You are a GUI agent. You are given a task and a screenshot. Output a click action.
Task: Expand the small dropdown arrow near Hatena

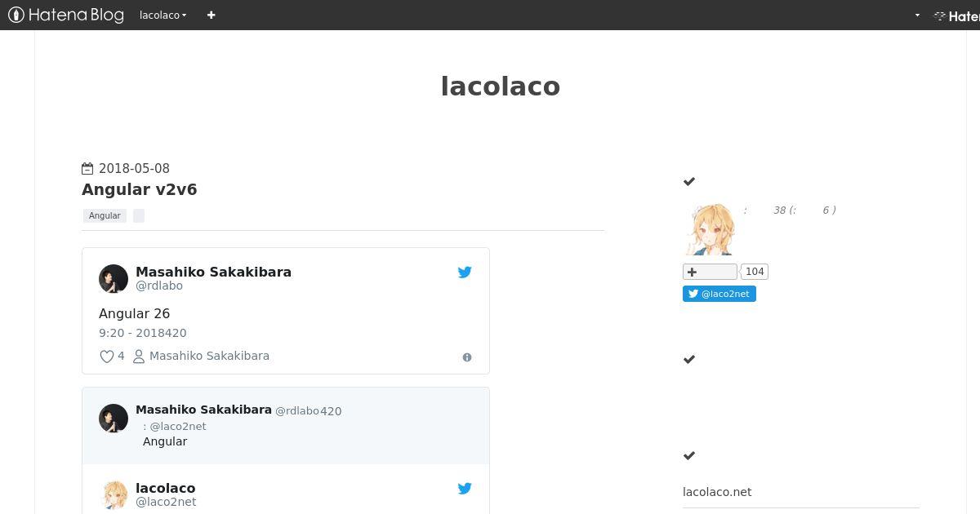917,15
